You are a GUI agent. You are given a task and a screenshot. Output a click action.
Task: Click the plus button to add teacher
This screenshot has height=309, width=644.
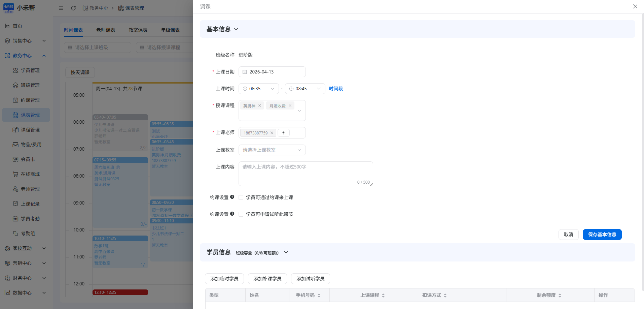284,133
